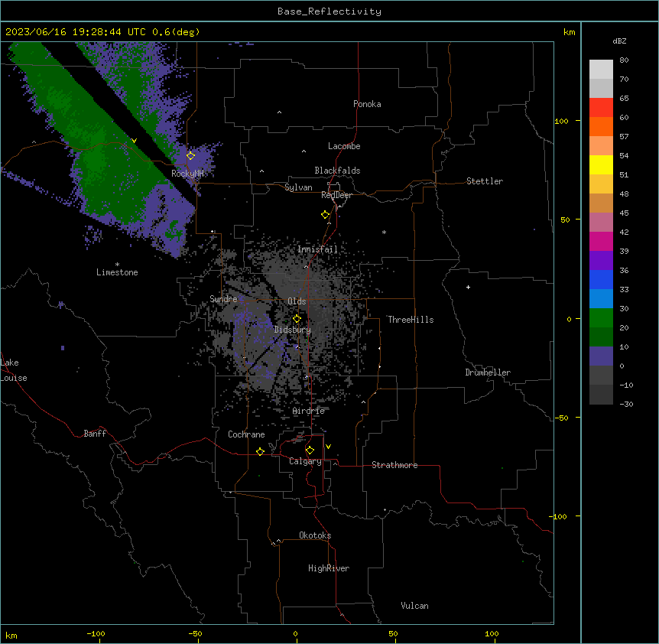The height and width of the screenshot is (644, 659).
Task: Click the yellow diamond marker south of RedDeer
Action: [x=326, y=215]
